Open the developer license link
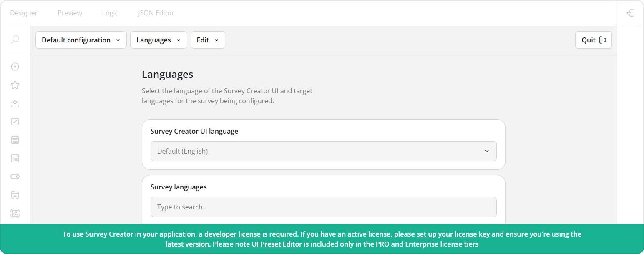Viewport: 644px width, 254px height. 232,234
